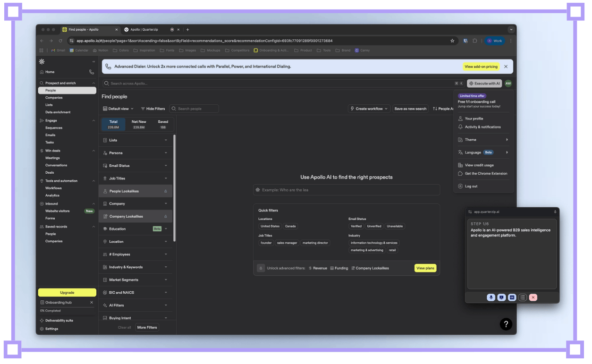This screenshot has height=364, width=592.
Task: Click the help question mark button
Action: tap(506, 324)
